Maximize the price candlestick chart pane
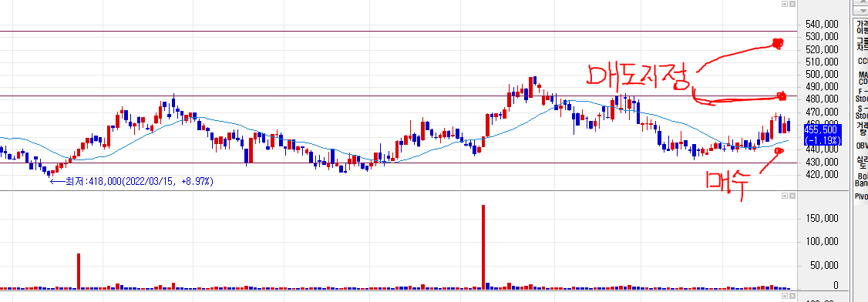This screenshot has height=302, width=868. point(785,3)
